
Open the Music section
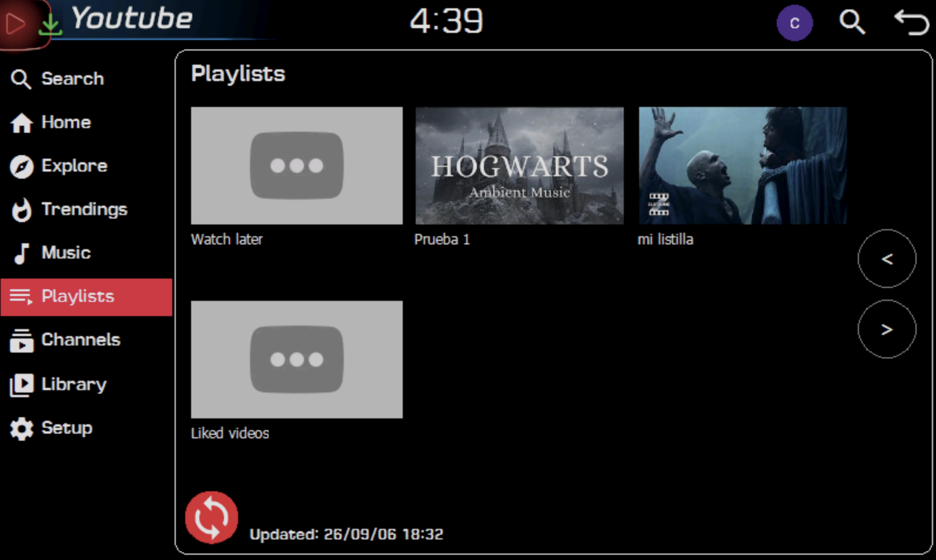[x=66, y=253]
